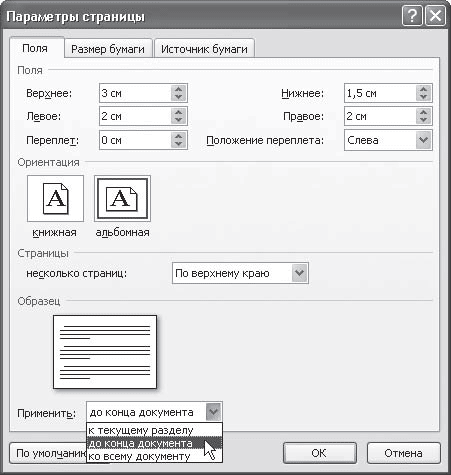The width and height of the screenshot is (451, 475).
Task: Open the Источник бумаги tab
Action: pyautogui.click(x=204, y=49)
